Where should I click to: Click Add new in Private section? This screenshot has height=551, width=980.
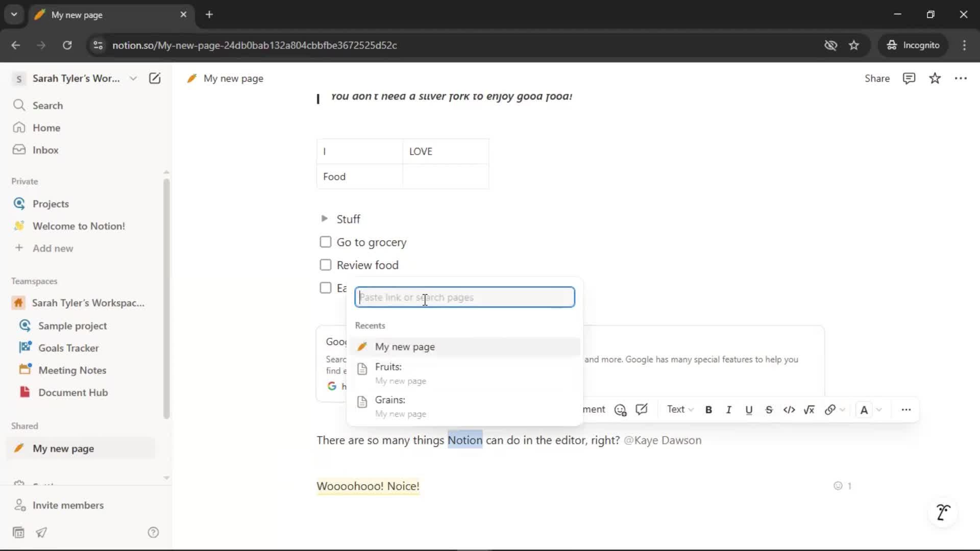coord(53,248)
